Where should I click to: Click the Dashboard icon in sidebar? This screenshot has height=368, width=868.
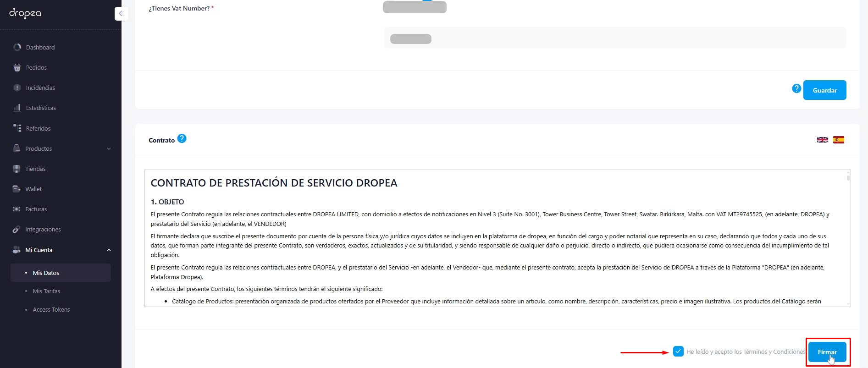pyautogui.click(x=17, y=47)
